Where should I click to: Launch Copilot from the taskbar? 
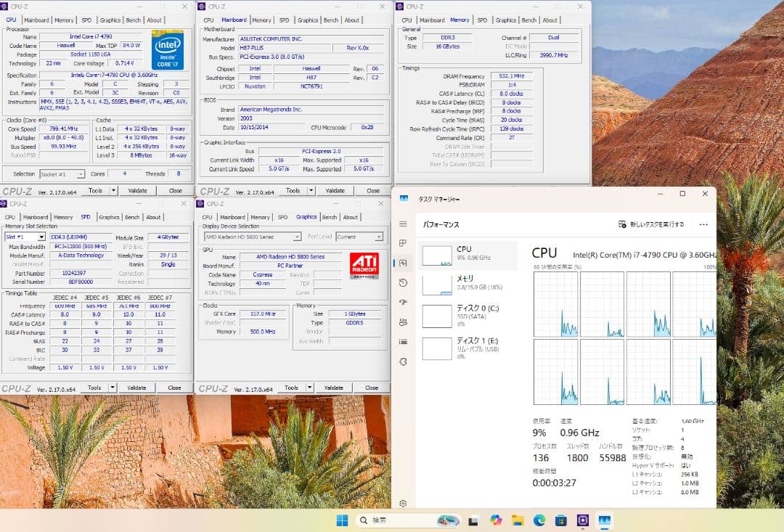click(x=496, y=520)
